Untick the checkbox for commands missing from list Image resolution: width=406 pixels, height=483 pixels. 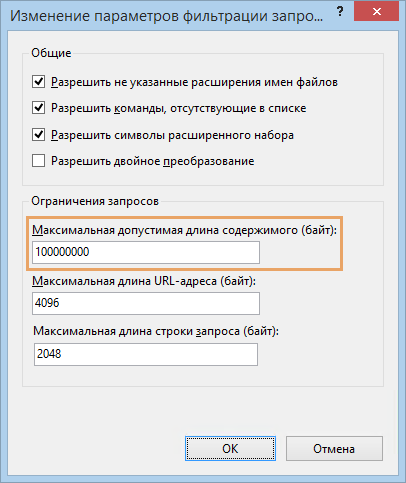[x=39, y=108]
